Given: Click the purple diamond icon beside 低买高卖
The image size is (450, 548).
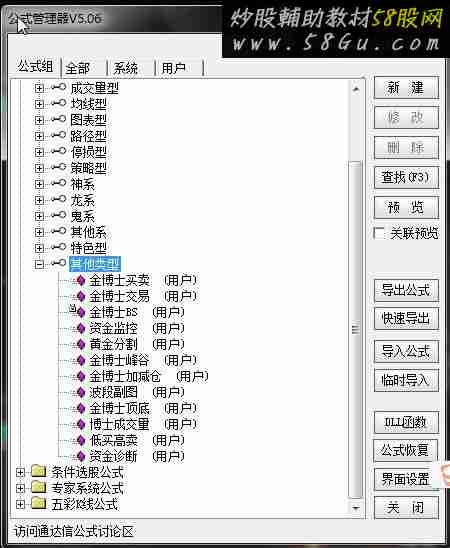Looking at the screenshot, I should point(81,440).
